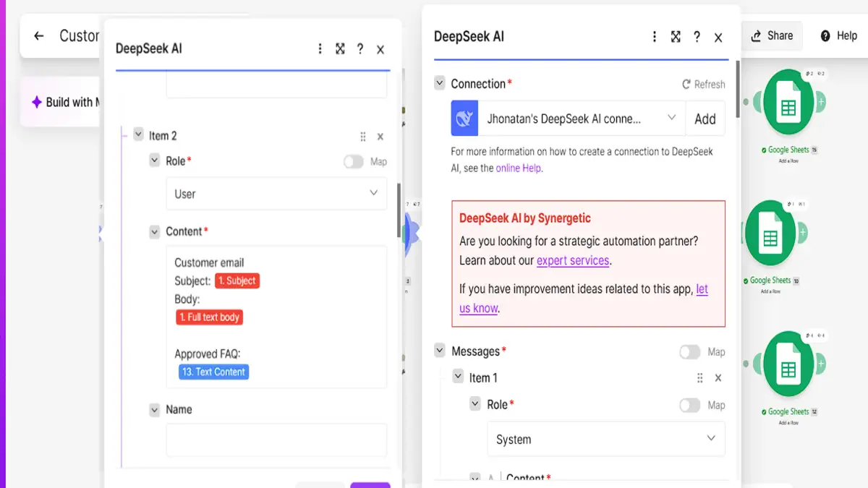Click the Item 2 drag handle icon
This screenshot has width=868, height=488.
[x=363, y=137]
